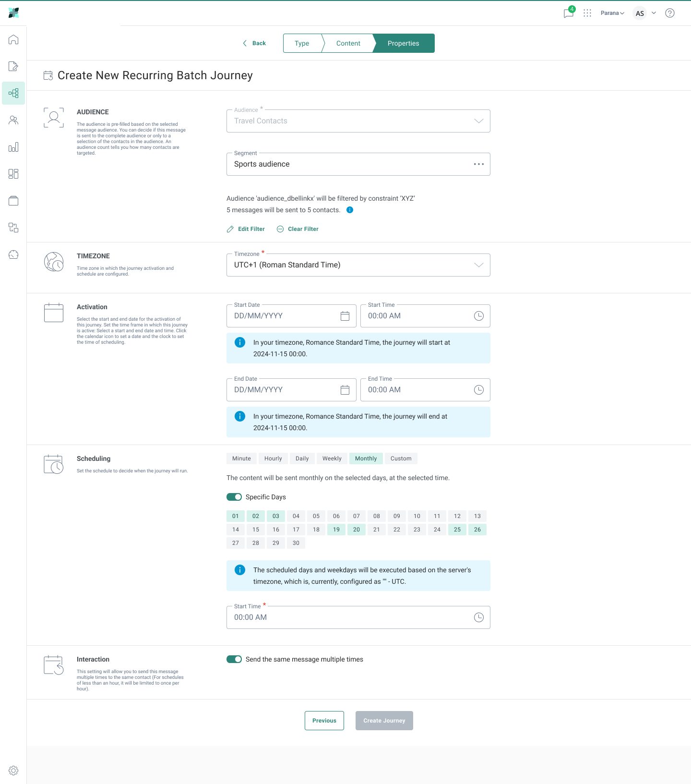Open the Contacts sidebar icon
Screen dimensions: 691x784
(13, 120)
